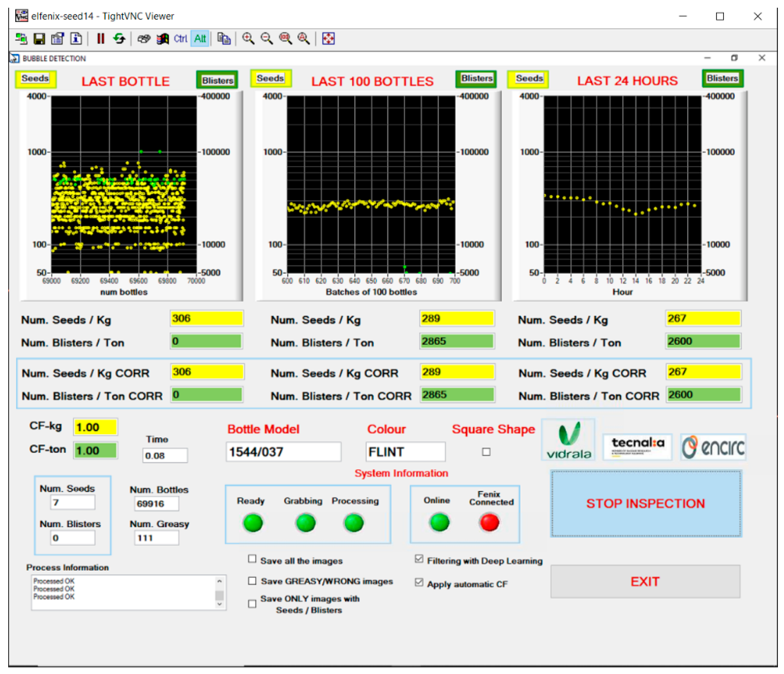Toggle the Square Shape checkbox
This screenshot has width=784, height=674.
(486, 452)
